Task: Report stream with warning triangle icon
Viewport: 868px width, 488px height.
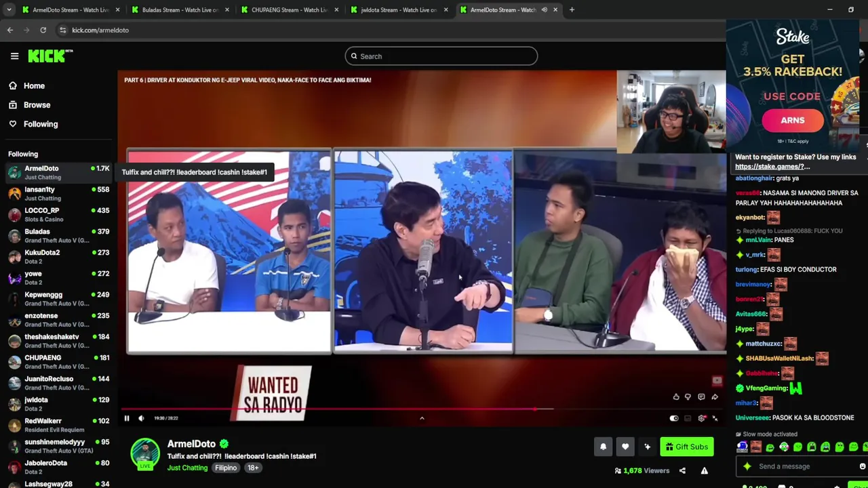Action: [705, 470]
